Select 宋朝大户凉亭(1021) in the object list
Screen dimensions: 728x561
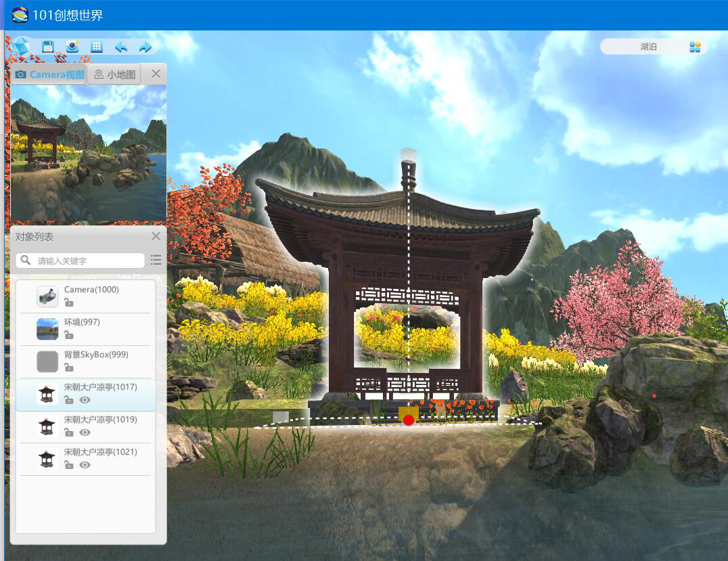85,459
